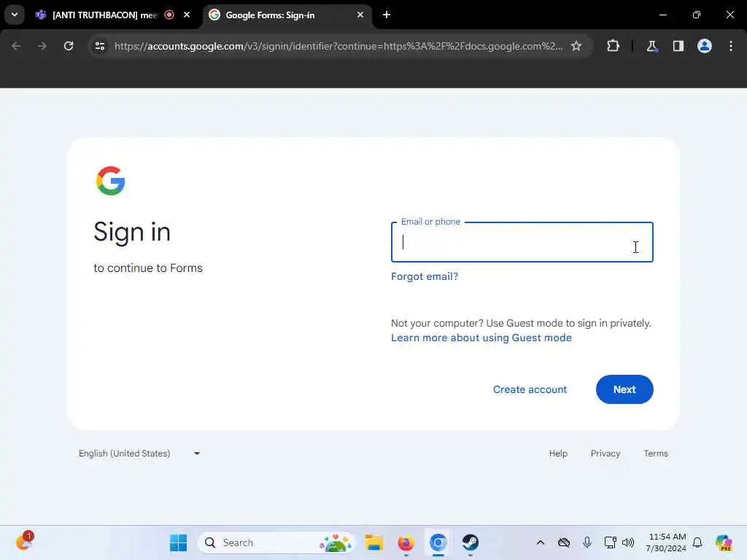The width and height of the screenshot is (747, 560).
Task: Minimize the Chrome window
Action: tap(662, 15)
